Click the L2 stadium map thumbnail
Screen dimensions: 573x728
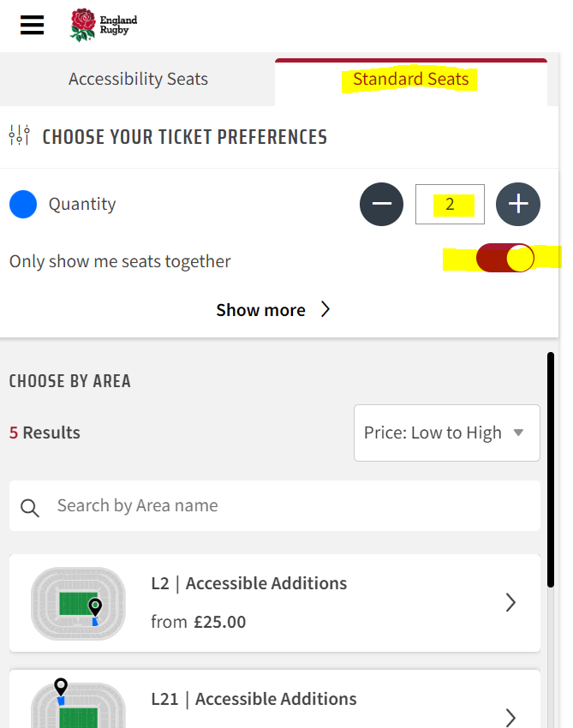pyautogui.click(x=78, y=603)
